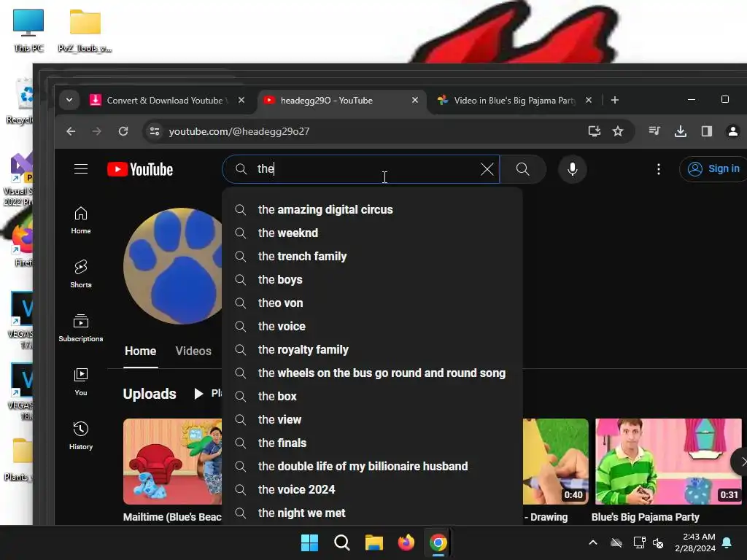The width and height of the screenshot is (747, 560).
Task: Reload the page with the refresh button
Action: (x=123, y=131)
